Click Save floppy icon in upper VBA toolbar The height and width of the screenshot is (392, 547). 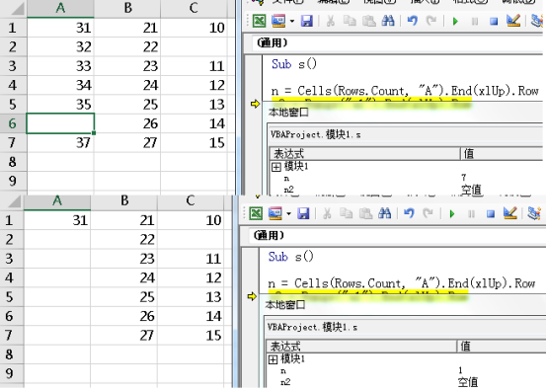[x=307, y=22]
